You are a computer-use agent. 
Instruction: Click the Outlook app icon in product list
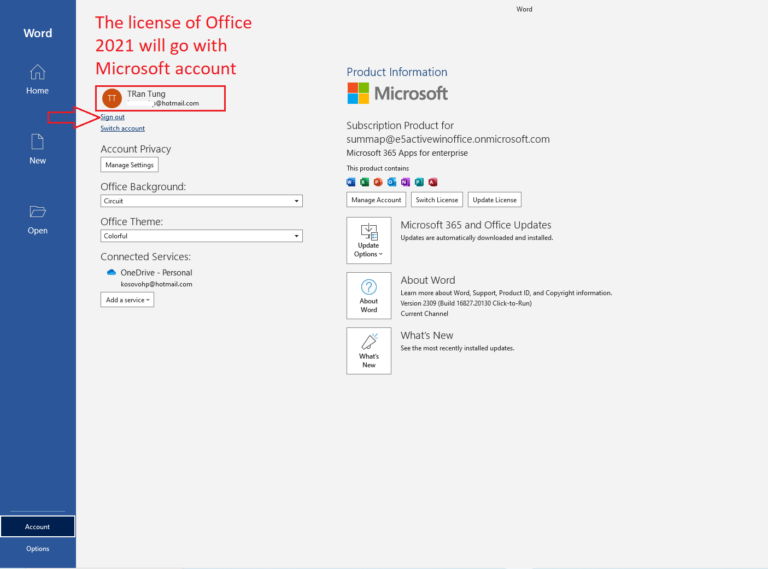[392, 182]
